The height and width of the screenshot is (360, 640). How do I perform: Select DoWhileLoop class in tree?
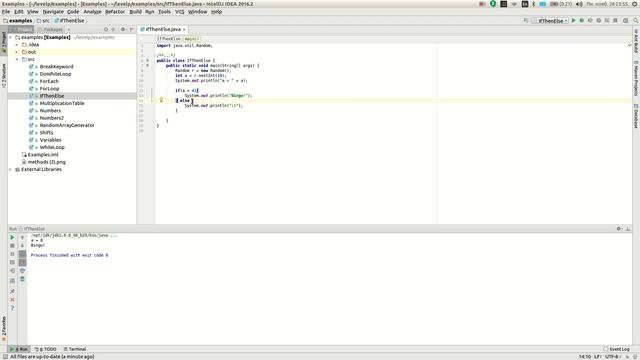[x=56, y=74]
